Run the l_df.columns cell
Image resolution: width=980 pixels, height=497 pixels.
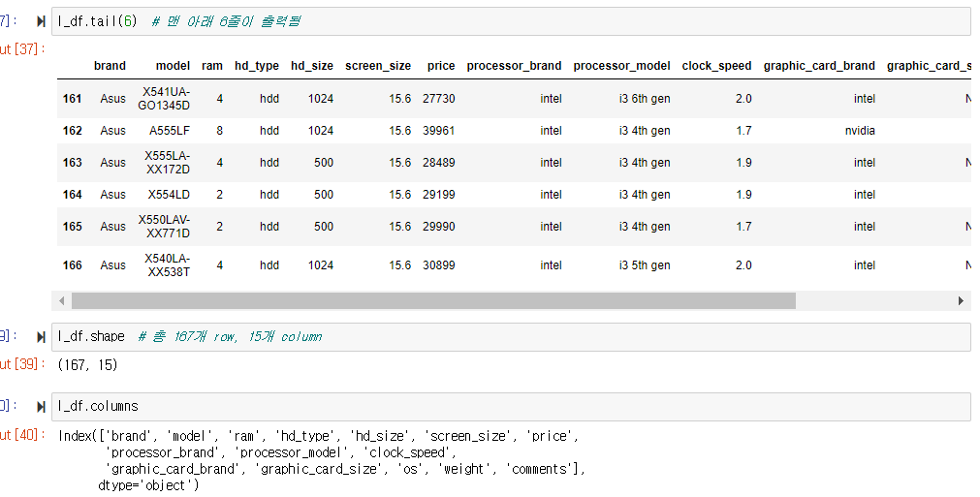coord(42,407)
